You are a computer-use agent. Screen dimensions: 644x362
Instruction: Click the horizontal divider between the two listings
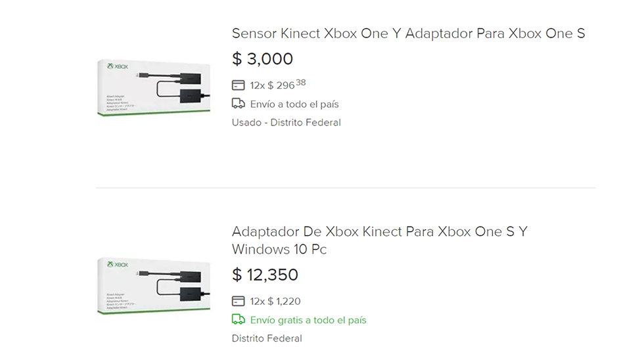(x=346, y=187)
